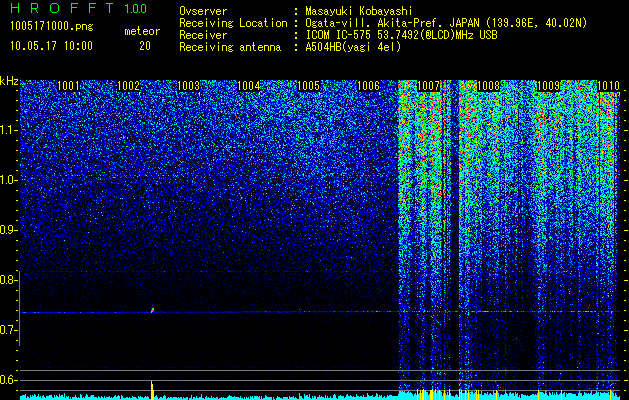The height and width of the screenshot is (400, 629).
Task: Click the meteor count value 20
Action: coord(145,46)
